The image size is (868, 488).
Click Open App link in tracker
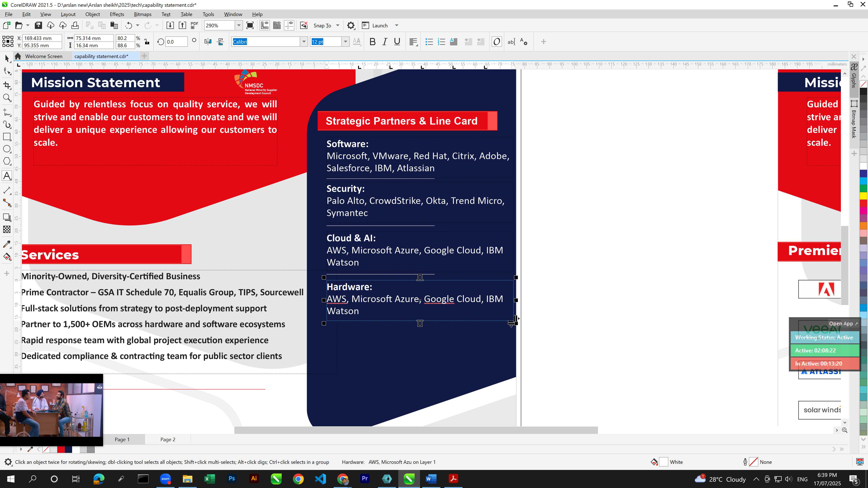click(x=843, y=323)
